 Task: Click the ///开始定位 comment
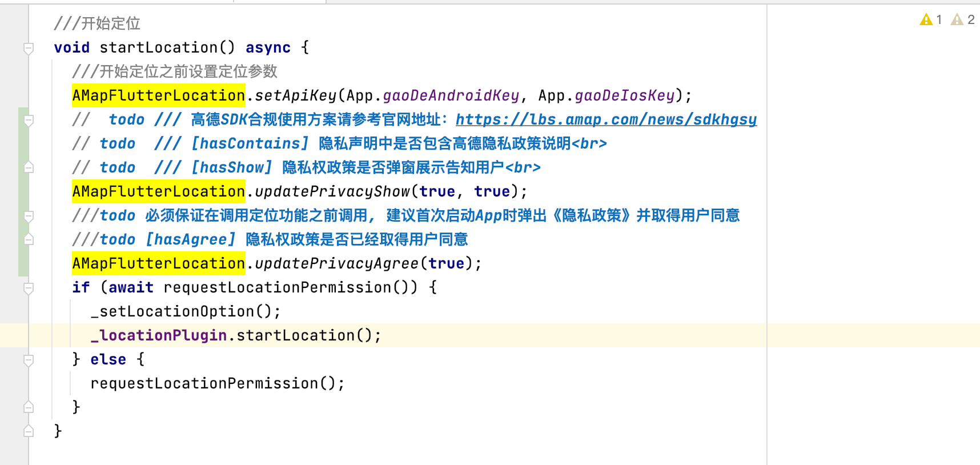click(97, 23)
